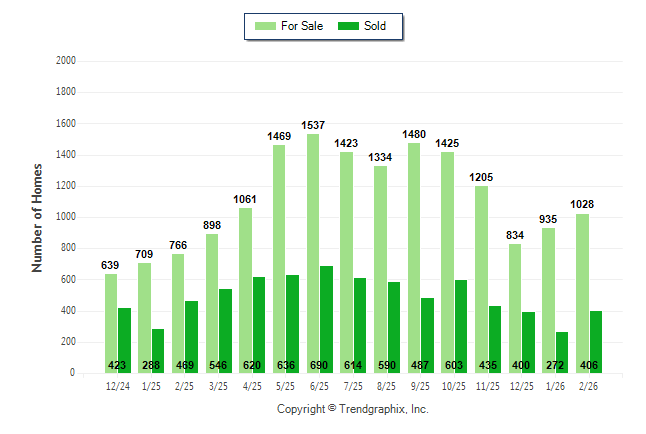Click the 4/25 x-axis date label
The height and width of the screenshot is (434, 646).
pos(252,387)
